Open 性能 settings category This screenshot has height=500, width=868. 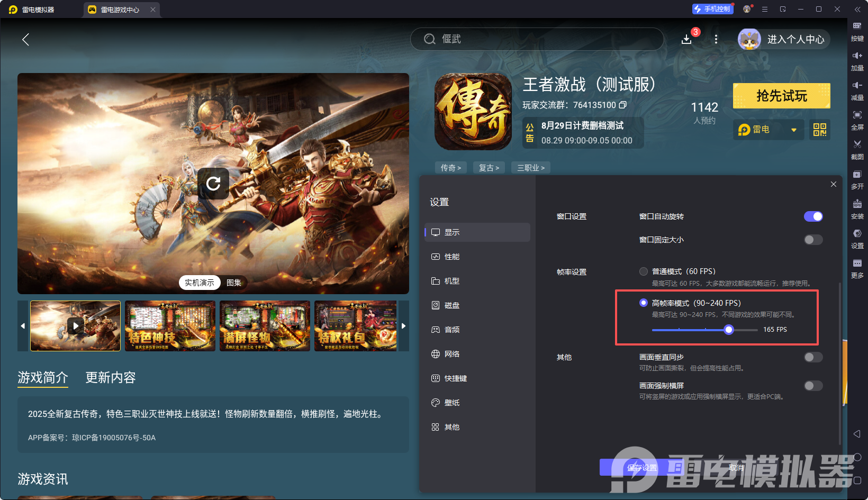pos(477,257)
